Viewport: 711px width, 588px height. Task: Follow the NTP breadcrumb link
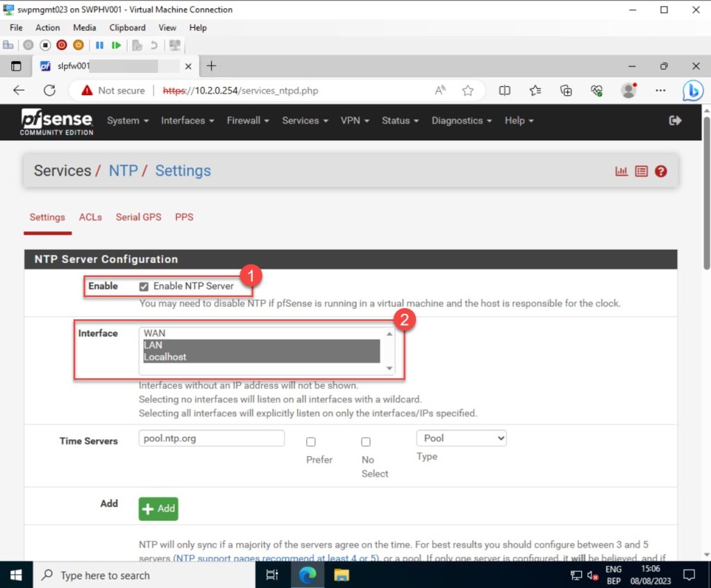123,171
